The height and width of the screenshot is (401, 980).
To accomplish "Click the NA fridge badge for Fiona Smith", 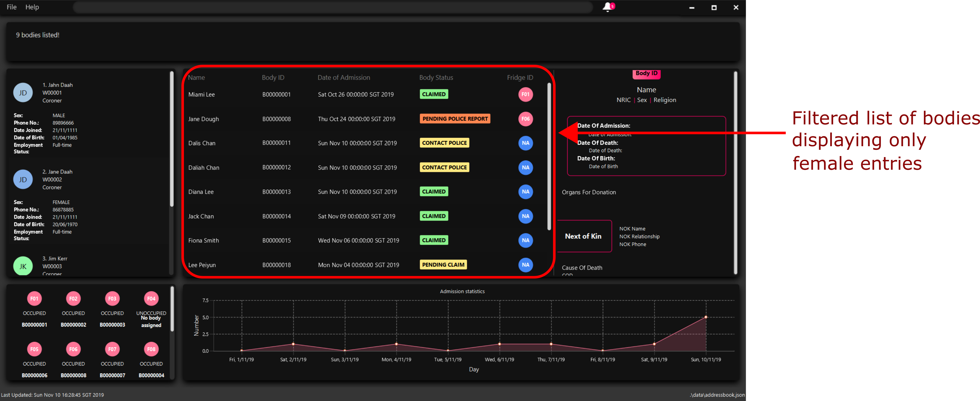I will (x=525, y=240).
